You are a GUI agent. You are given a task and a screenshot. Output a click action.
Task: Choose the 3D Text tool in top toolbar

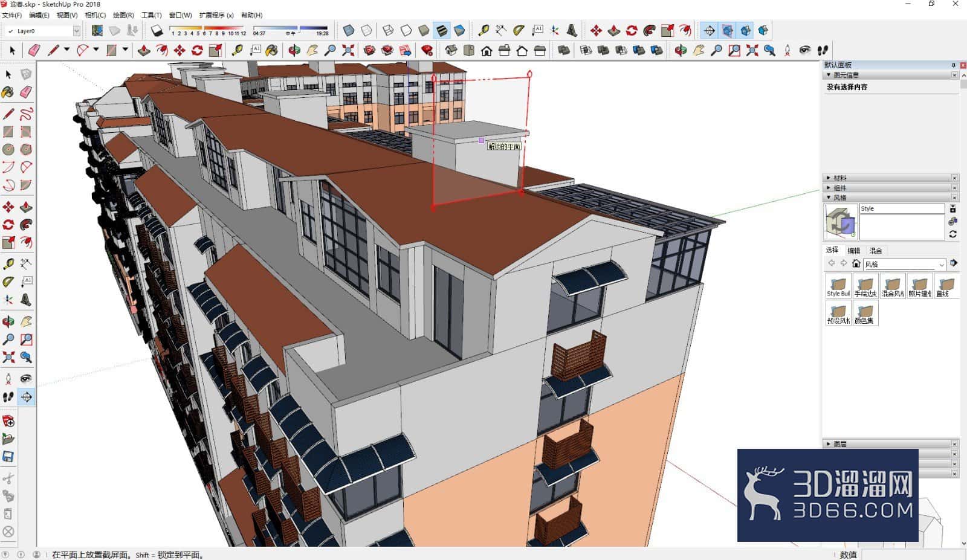(x=572, y=30)
